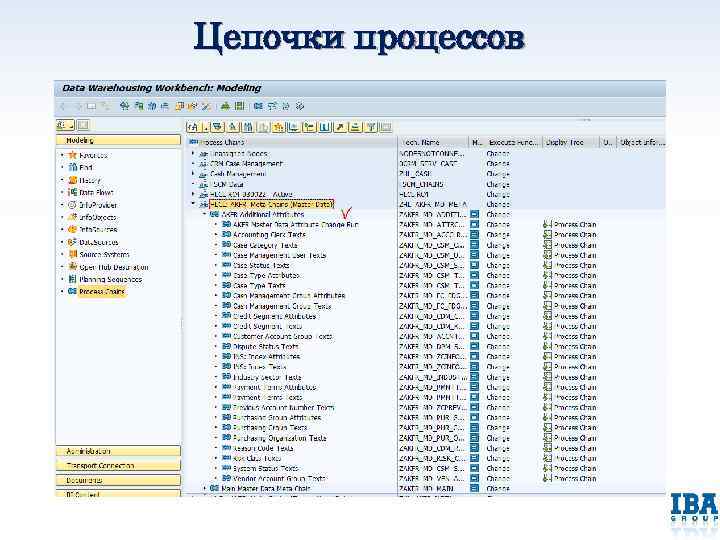Click the InfoSources icon in navigation
The height and width of the screenshot is (540, 720).
click(x=72, y=229)
